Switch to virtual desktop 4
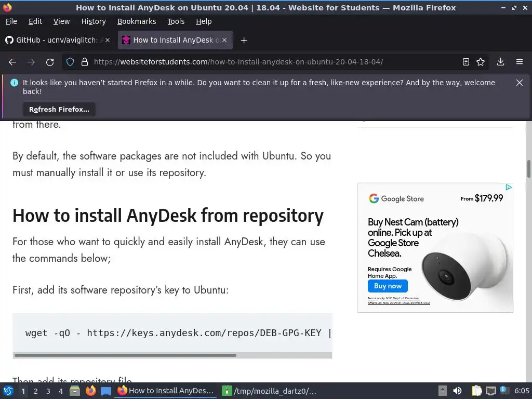 tap(61, 391)
